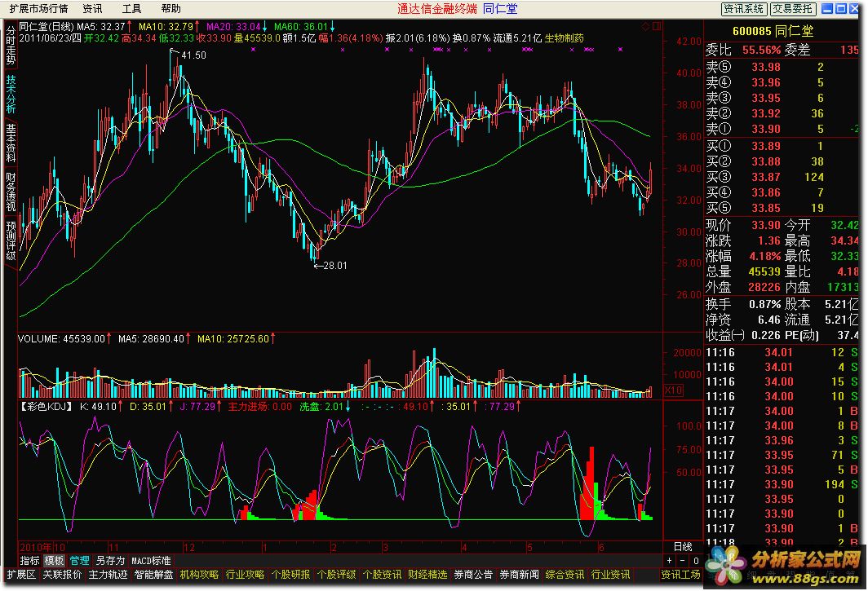Open the 基本资料 side tab
The width and height of the screenshot is (868, 591).
tap(11, 143)
